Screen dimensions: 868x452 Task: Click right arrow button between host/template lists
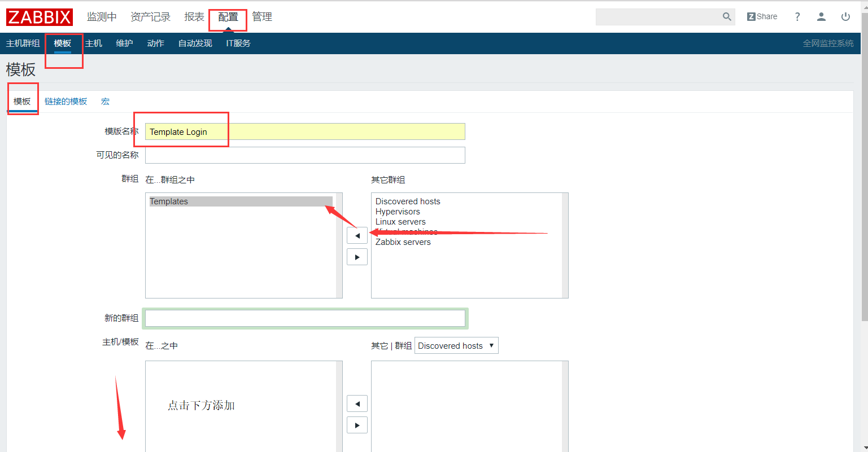pyautogui.click(x=357, y=425)
